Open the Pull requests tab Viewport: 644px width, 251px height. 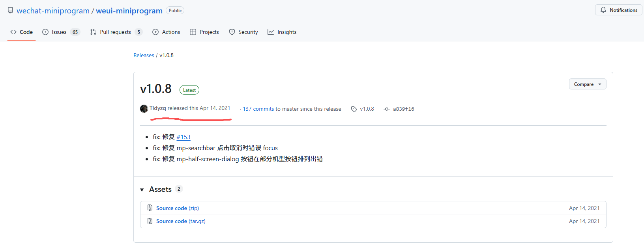pyautogui.click(x=116, y=32)
